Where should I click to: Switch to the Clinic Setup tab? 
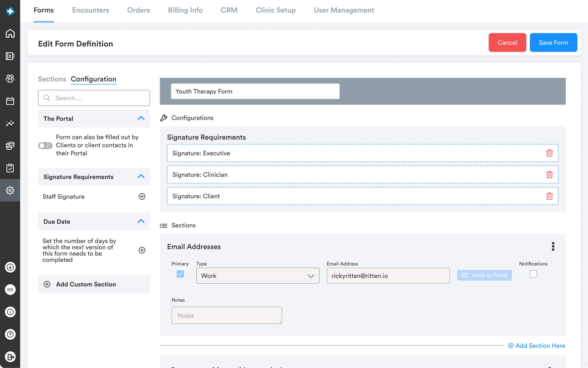(276, 10)
